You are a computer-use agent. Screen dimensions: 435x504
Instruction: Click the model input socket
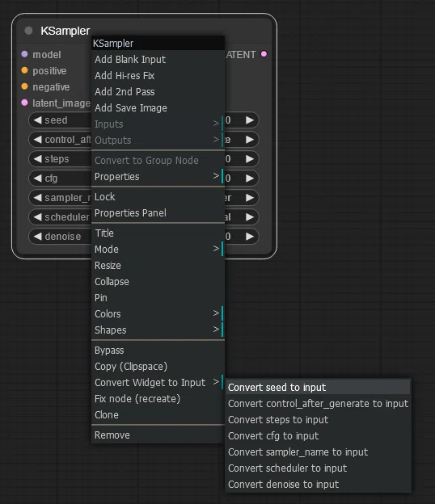click(x=24, y=54)
